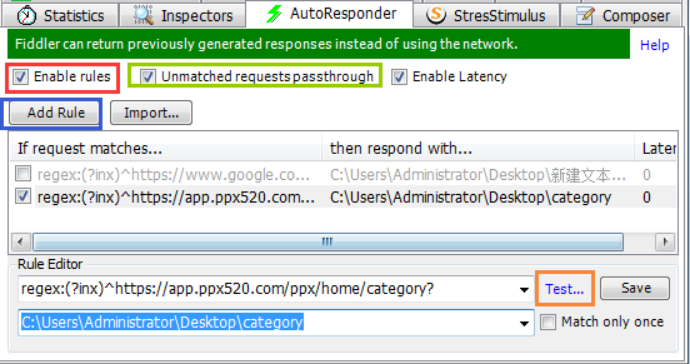Expand the response path dropdown arrow
Screen dimensions: 690x364
(524, 323)
